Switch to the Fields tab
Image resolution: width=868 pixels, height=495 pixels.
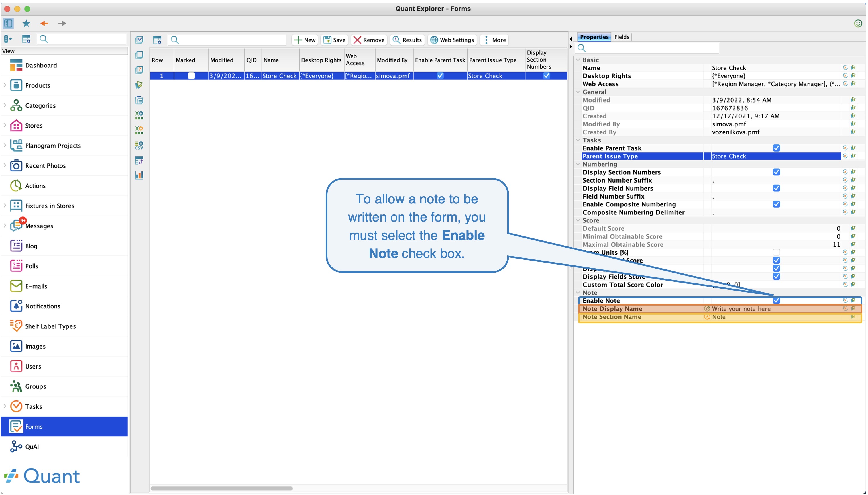point(622,37)
